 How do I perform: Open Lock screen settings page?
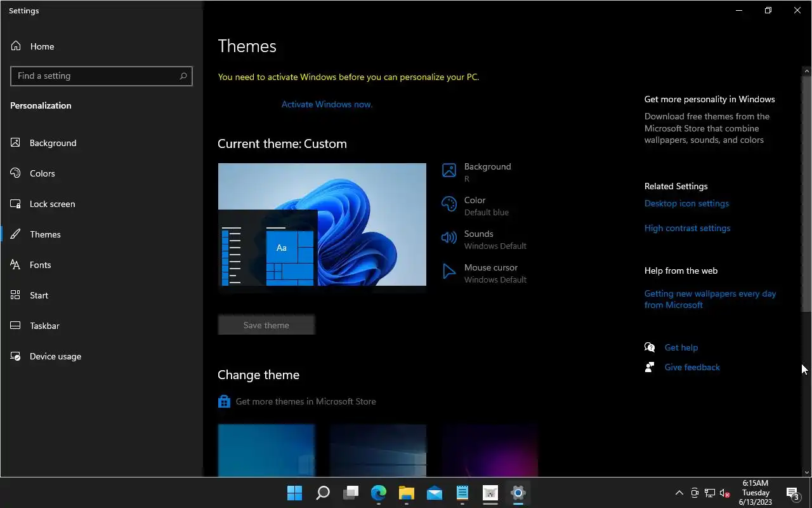point(53,204)
